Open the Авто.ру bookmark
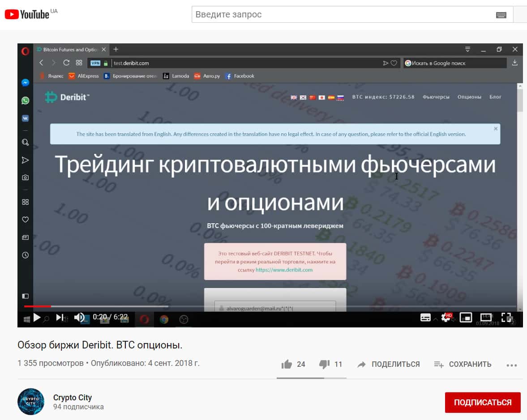Screen dimensions: 527x420 (207, 76)
